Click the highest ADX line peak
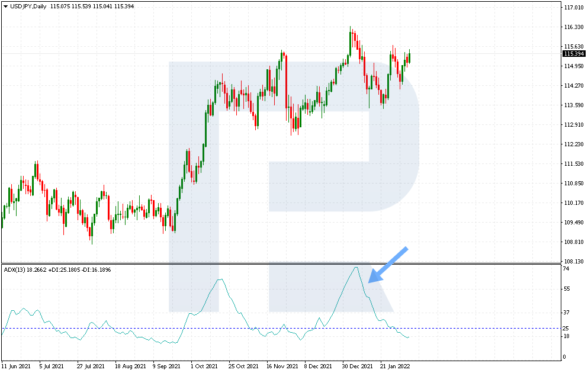 [x=355, y=268]
